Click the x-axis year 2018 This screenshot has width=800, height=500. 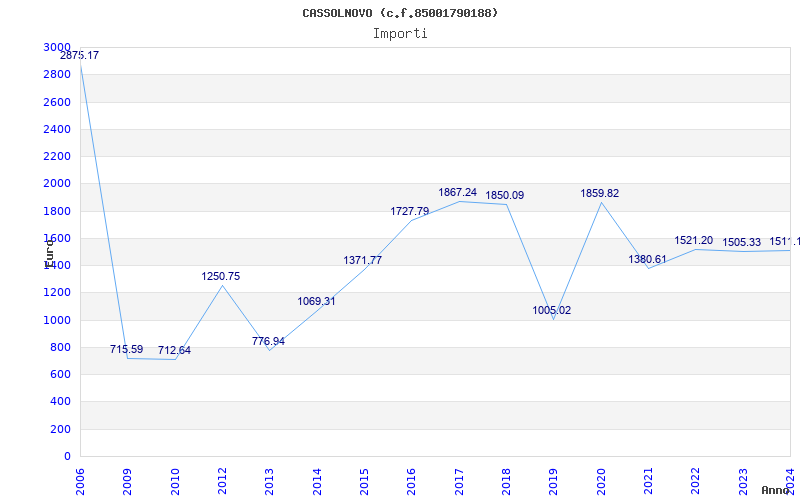506,482
